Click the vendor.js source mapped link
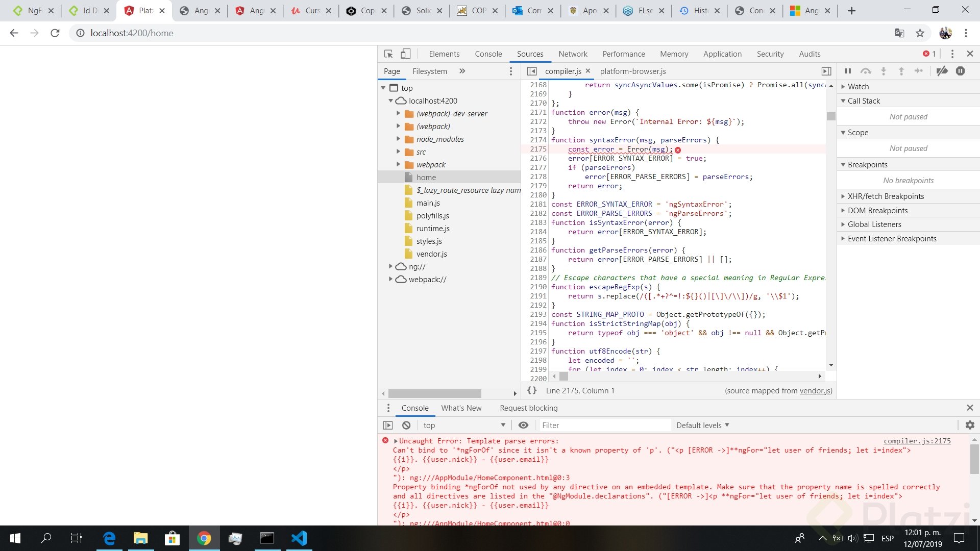Image resolution: width=980 pixels, height=551 pixels. pos(815,391)
